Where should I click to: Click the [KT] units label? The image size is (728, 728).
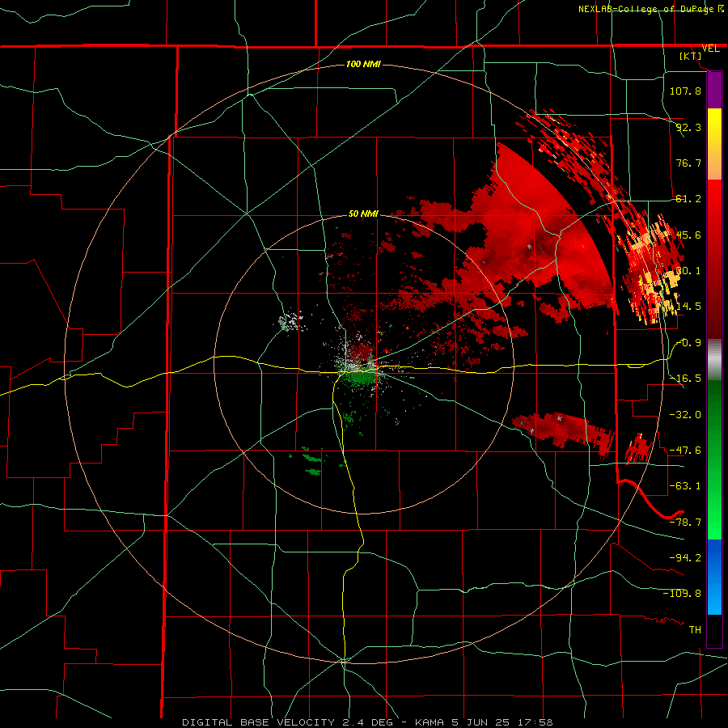point(691,56)
